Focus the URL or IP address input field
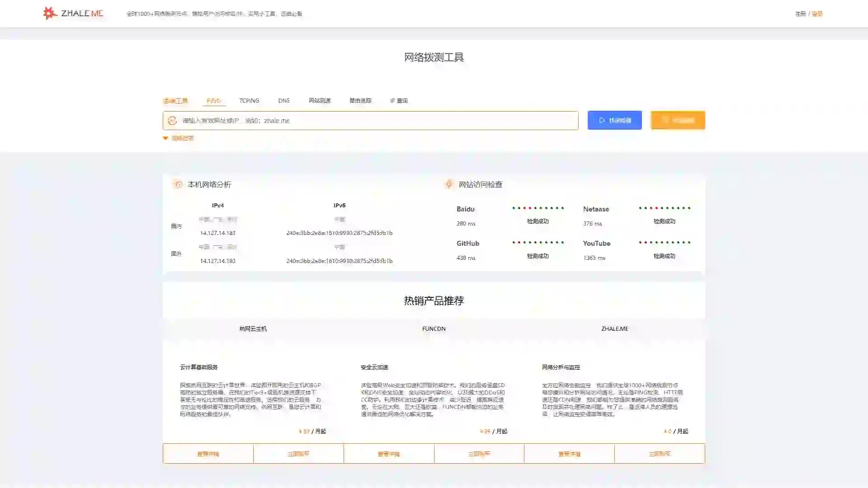Viewport: 868px width, 488px height. coord(371,121)
